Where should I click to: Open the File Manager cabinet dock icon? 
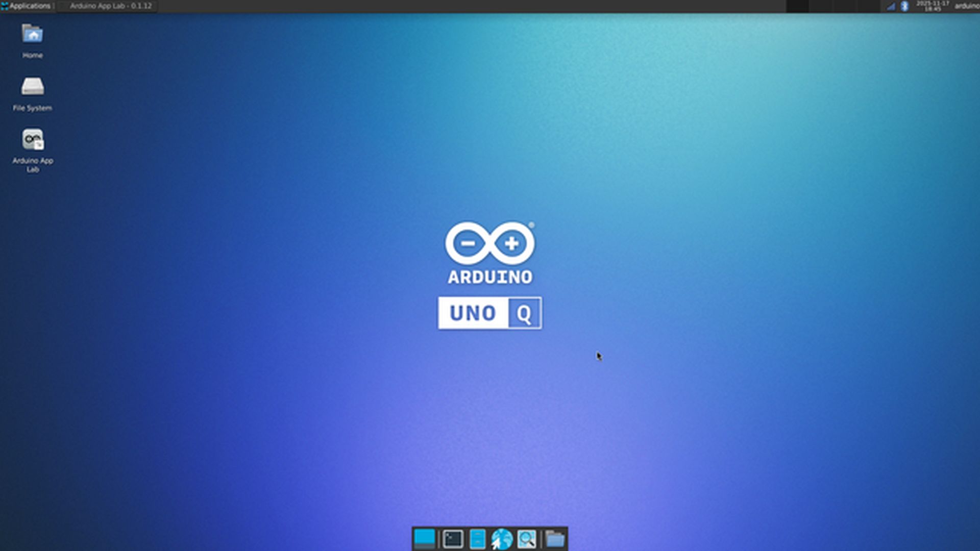tap(477, 539)
